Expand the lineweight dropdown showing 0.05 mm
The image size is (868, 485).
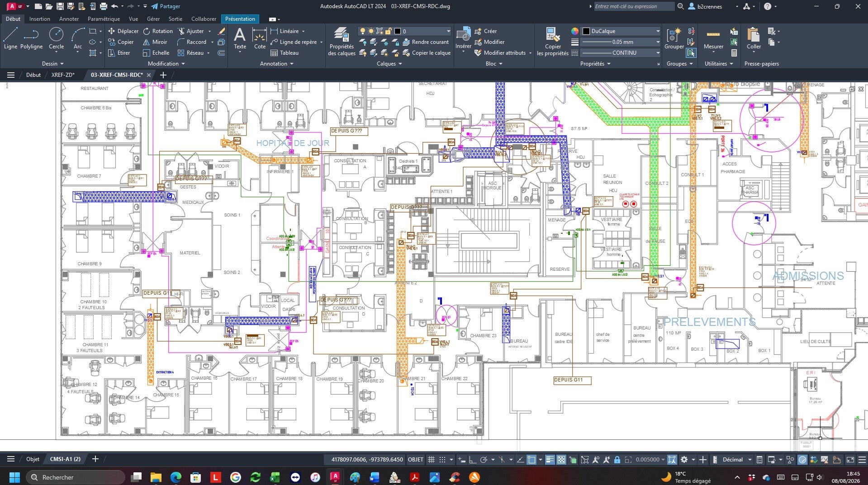[x=620, y=42]
